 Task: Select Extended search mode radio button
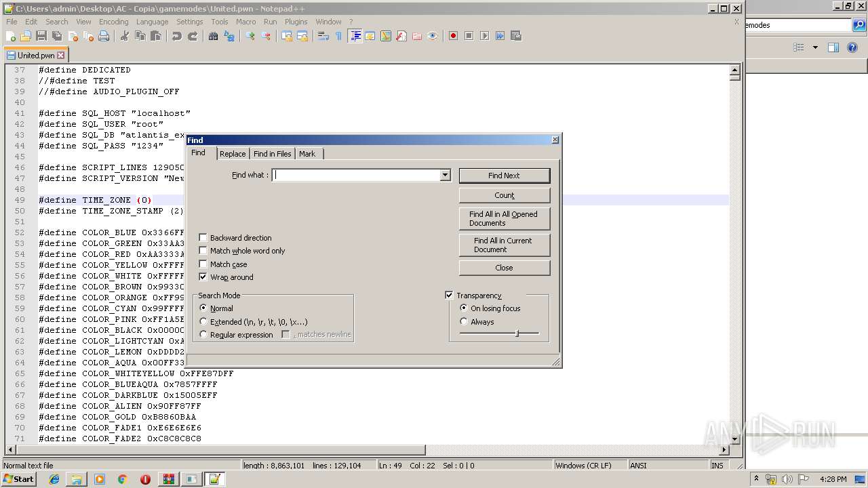(x=203, y=322)
